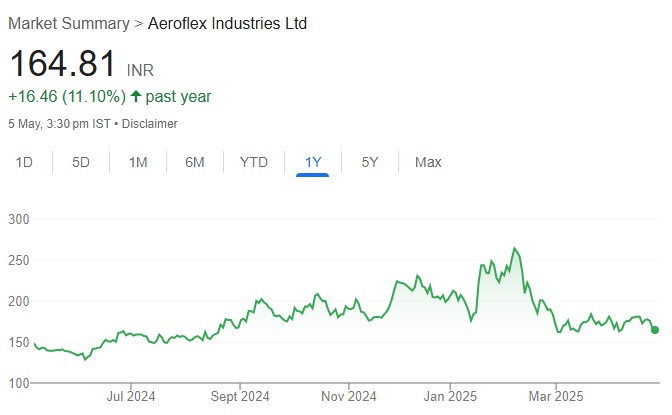Image resolution: width=672 pixels, height=415 pixels.
Task: Click the green end-point dot on chart
Action: (x=655, y=330)
